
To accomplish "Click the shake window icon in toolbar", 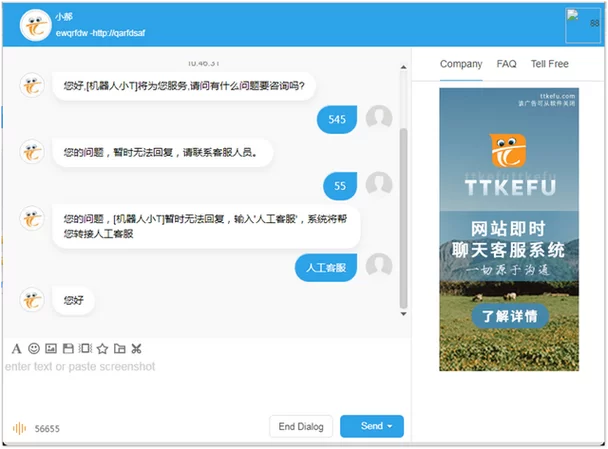I will [85, 349].
